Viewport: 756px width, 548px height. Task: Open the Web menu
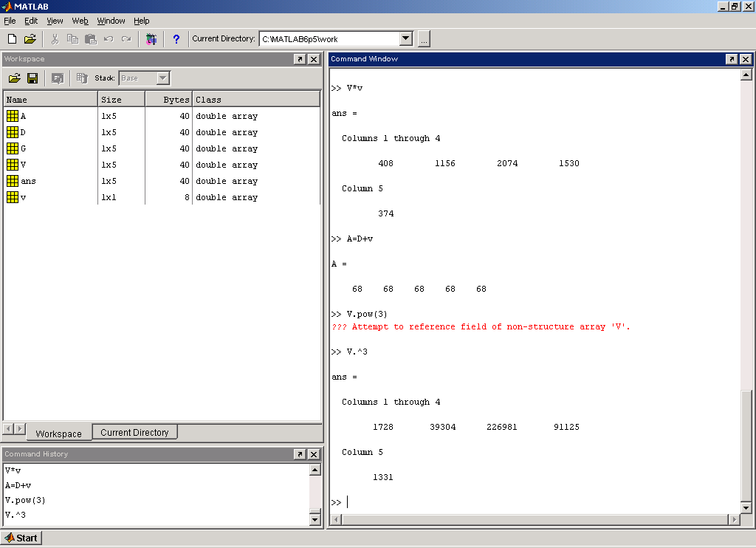point(80,21)
